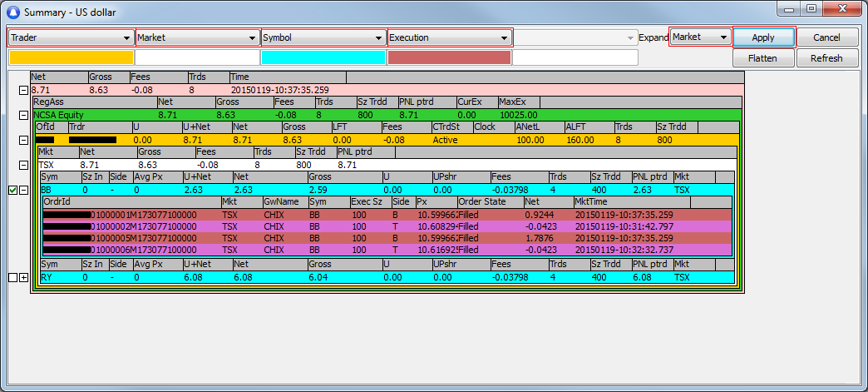This screenshot has height=392, width=868.
Task: Click the orange Trader color swatch
Action: point(71,57)
